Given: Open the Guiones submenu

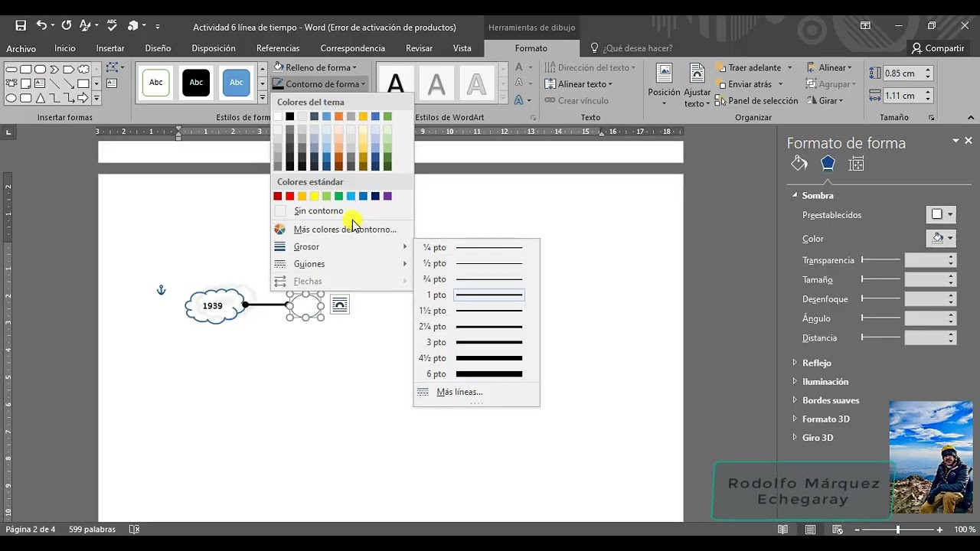Looking at the screenshot, I should tap(341, 264).
